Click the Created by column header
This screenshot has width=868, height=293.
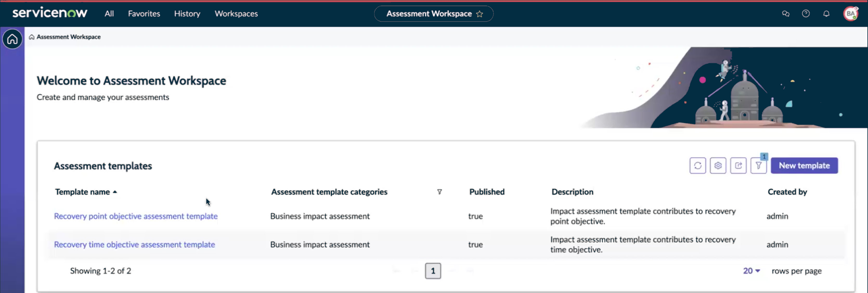point(787,192)
